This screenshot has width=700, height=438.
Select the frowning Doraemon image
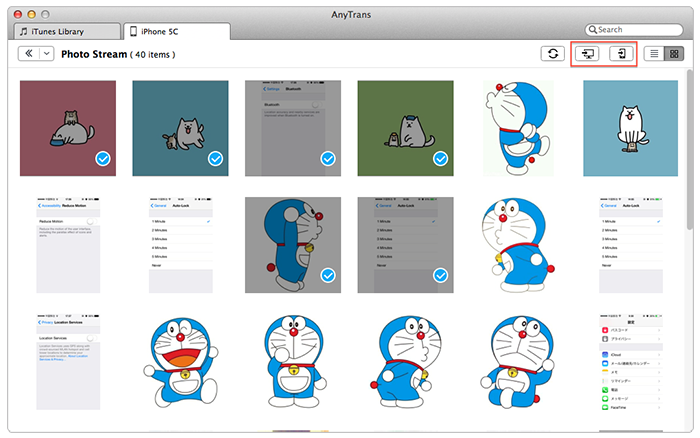point(518,362)
